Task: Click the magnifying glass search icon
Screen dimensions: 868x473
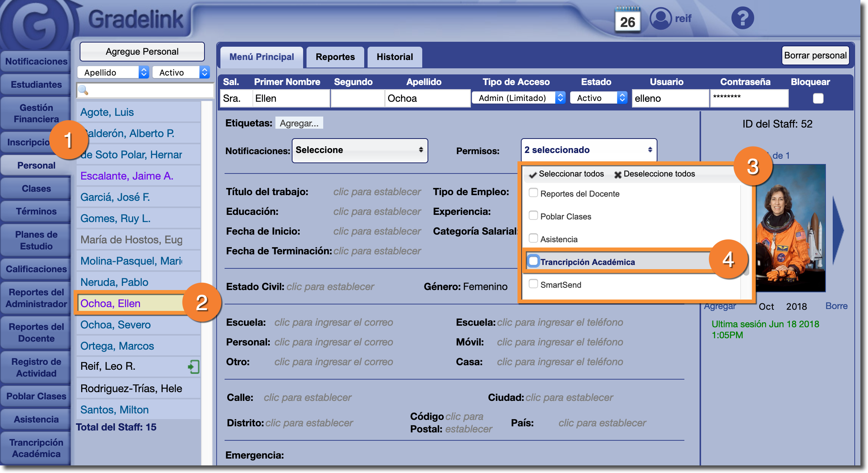Action: (83, 90)
